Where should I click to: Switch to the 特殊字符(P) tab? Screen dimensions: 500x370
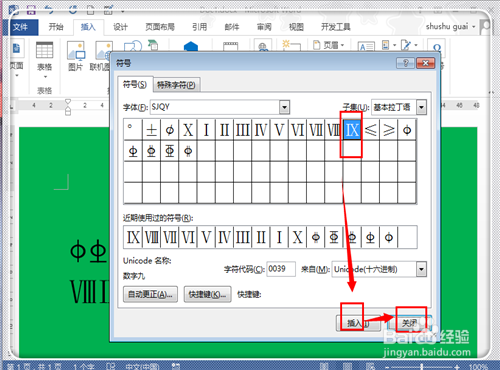176,85
